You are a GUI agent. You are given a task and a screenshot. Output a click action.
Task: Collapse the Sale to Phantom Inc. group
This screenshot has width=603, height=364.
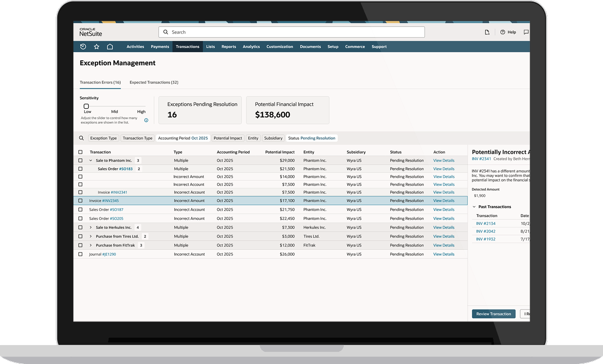[90, 160]
